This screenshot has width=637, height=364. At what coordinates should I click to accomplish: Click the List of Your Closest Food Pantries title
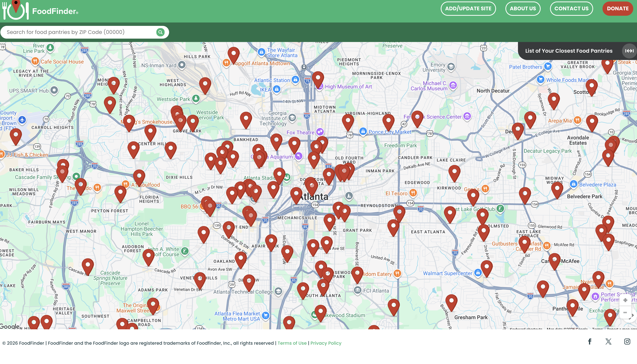click(569, 51)
